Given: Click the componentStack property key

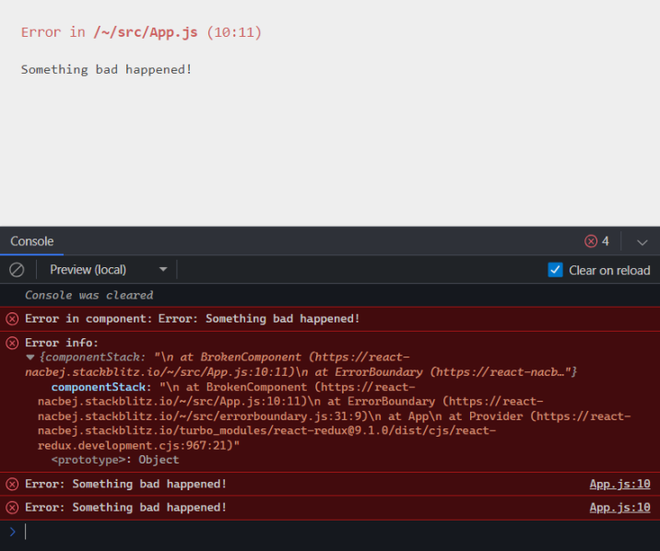Looking at the screenshot, I should coord(96,387).
